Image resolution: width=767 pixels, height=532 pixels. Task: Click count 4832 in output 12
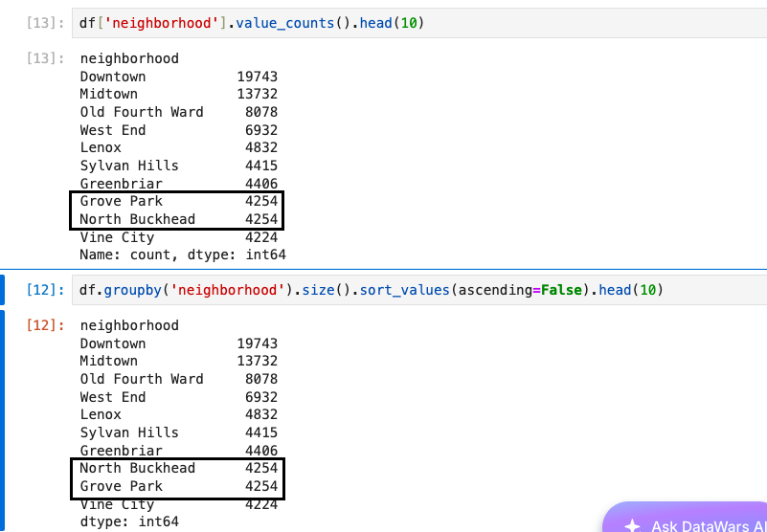261,414
